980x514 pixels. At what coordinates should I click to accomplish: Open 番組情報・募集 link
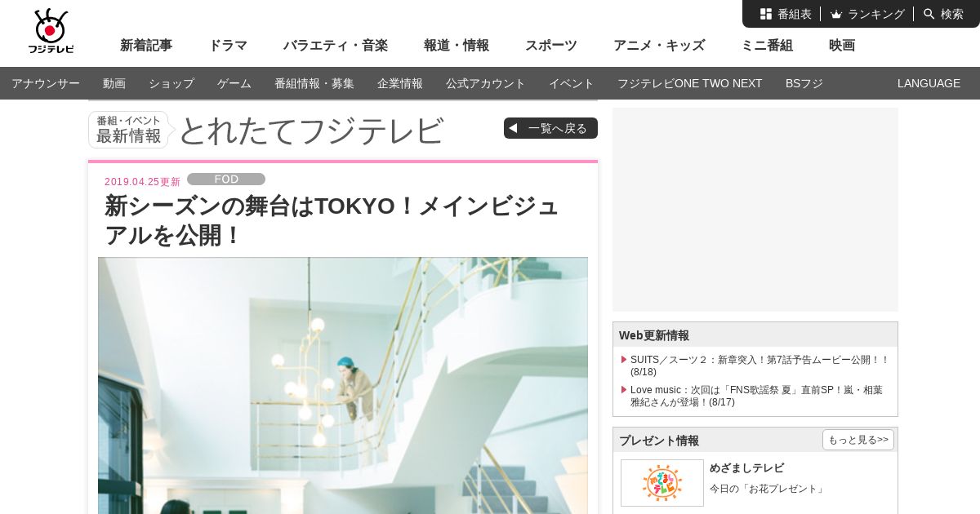pos(314,83)
